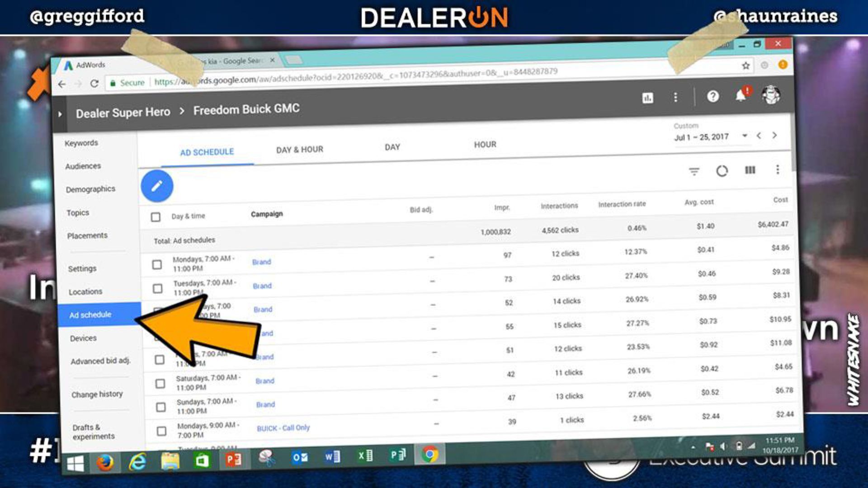The image size is (868, 488).
Task: Switch to Chrome in the taskbar
Action: [x=429, y=454]
